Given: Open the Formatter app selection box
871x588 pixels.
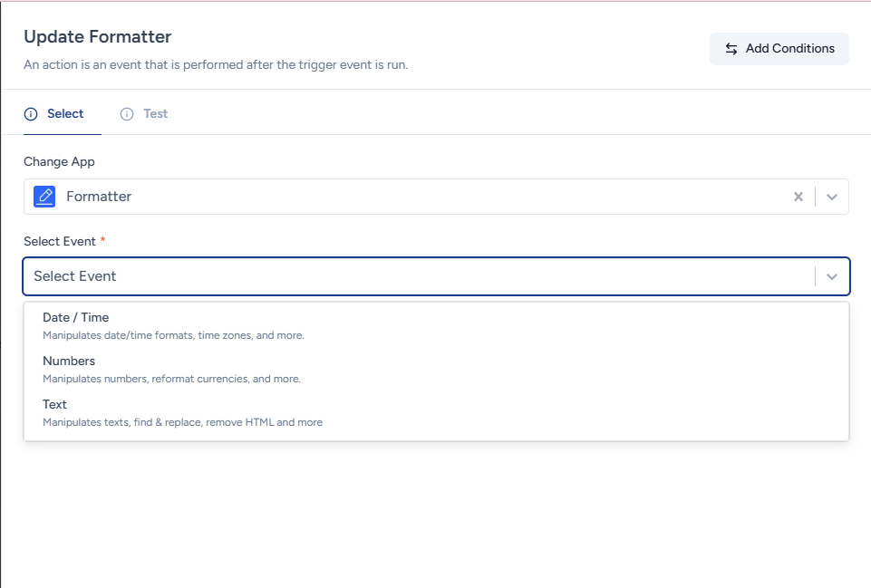Looking at the screenshot, I should (x=408, y=197).
